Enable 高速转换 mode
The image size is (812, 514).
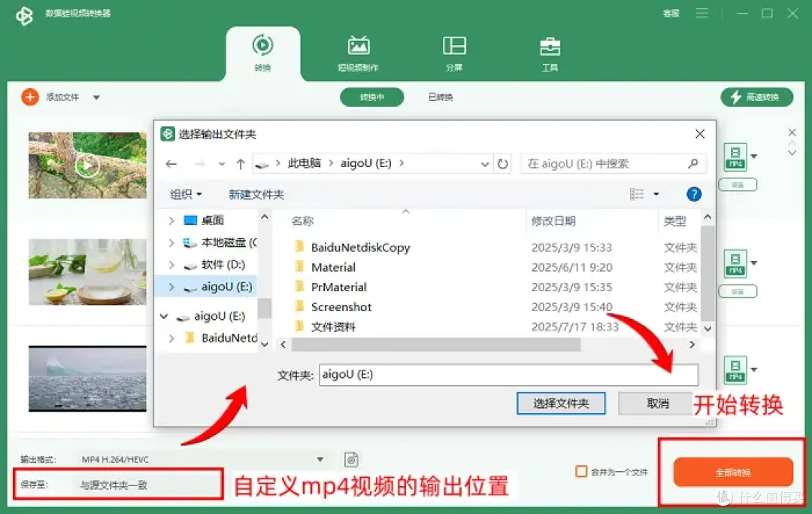tap(756, 97)
